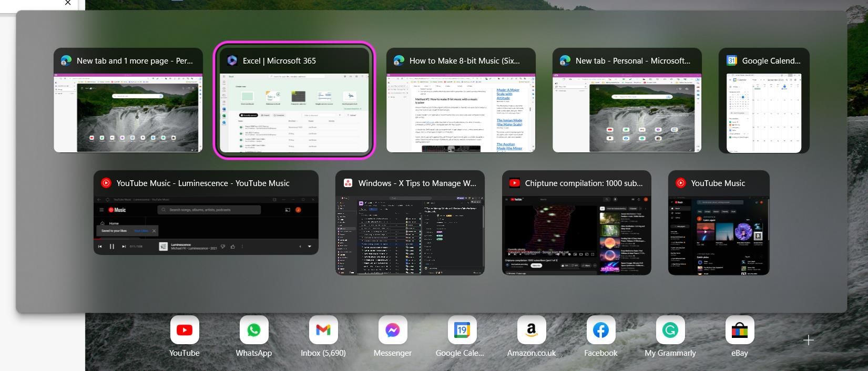Pause playback in Luminescence mini player

pyautogui.click(x=112, y=246)
